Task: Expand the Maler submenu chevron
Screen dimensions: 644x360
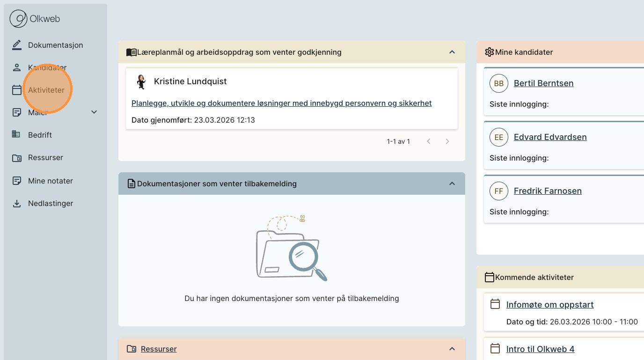Action: 94,112
